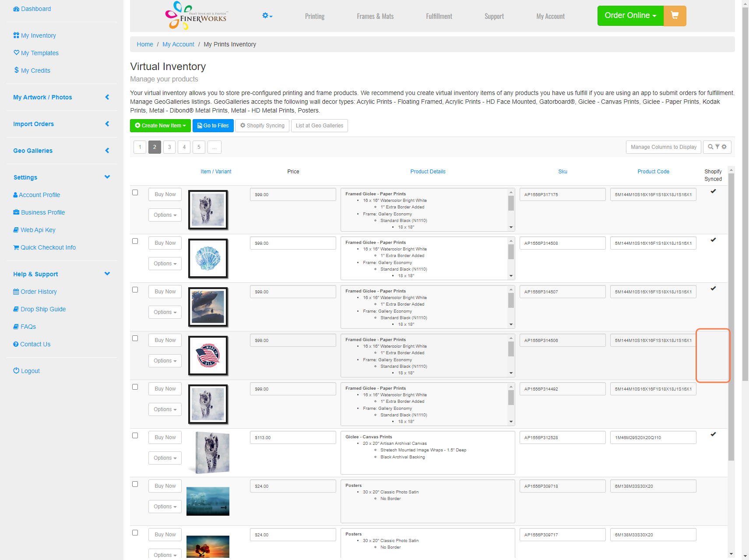Click the FinerWorks logo
749x560 pixels.
coord(196,16)
